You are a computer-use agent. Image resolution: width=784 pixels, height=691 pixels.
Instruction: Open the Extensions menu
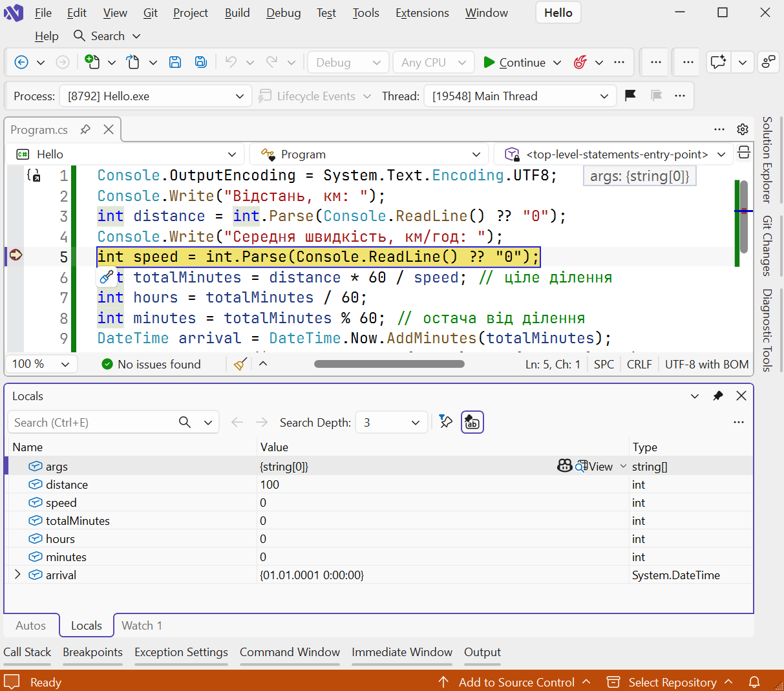tap(422, 13)
